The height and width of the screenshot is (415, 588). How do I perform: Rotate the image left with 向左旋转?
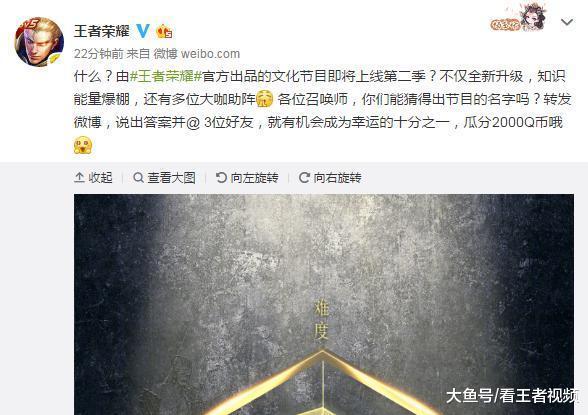pyautogui.click(x=247, y=177)
